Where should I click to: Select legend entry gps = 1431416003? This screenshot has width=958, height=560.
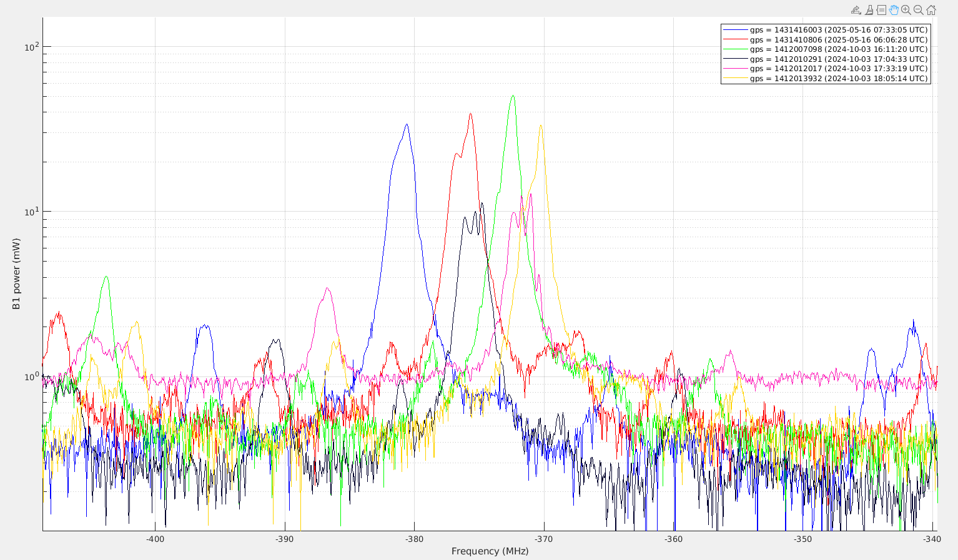(826, 30)
